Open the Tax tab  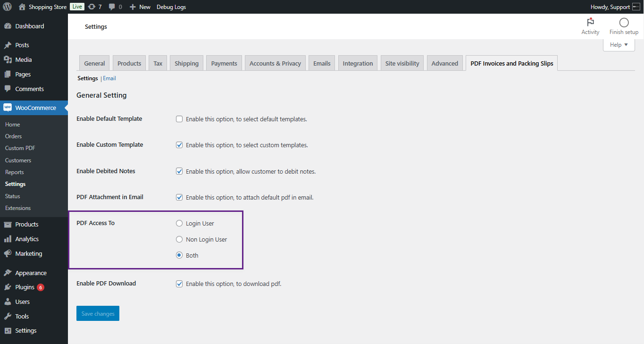click(x=158, y=63)
